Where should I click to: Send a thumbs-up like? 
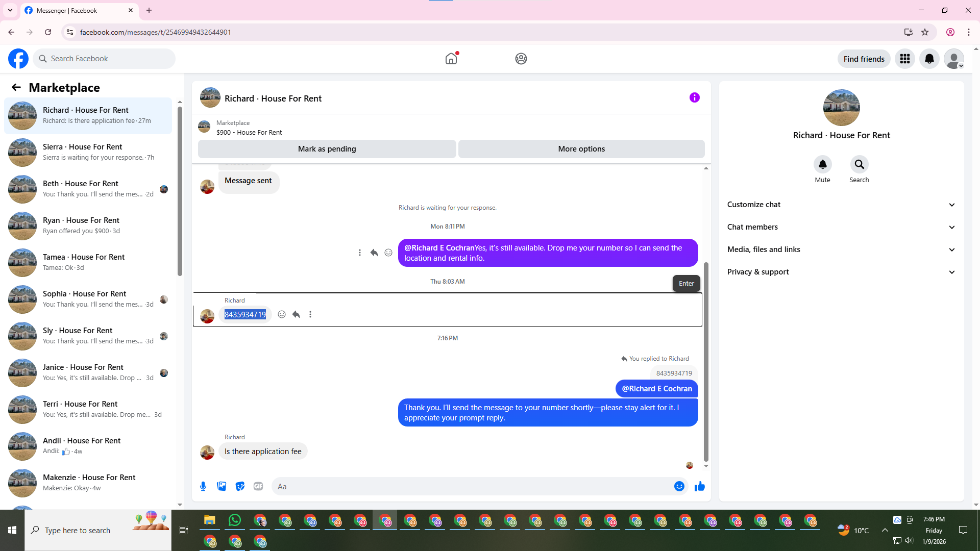coord(699,486)
